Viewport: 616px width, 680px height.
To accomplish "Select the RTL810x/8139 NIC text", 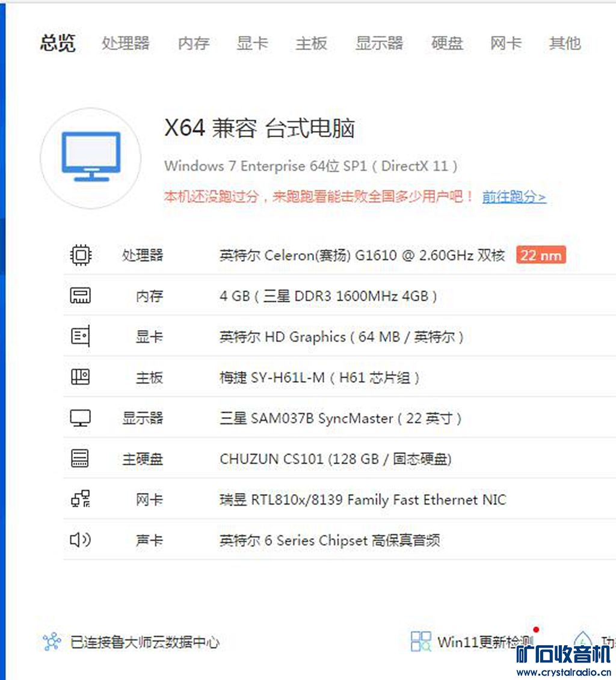I will tap(363, 500).
